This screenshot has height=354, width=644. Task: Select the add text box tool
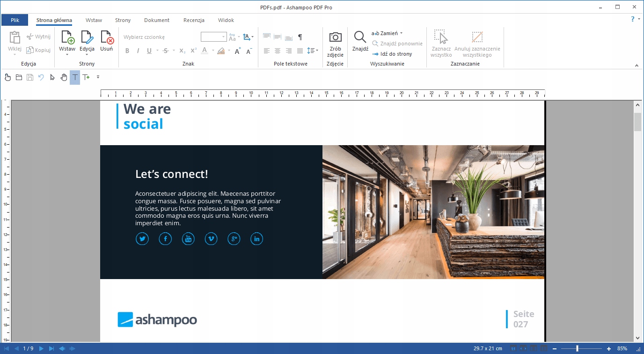[86, 77]
